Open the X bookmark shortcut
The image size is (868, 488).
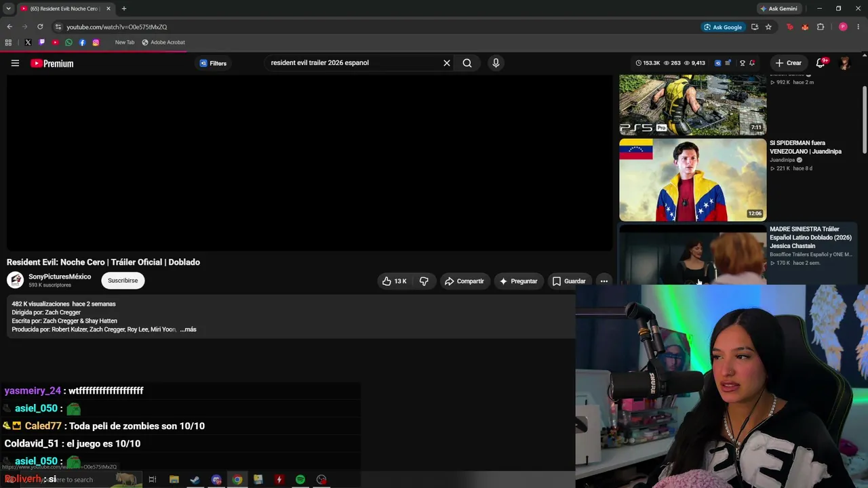pos(28,42)
